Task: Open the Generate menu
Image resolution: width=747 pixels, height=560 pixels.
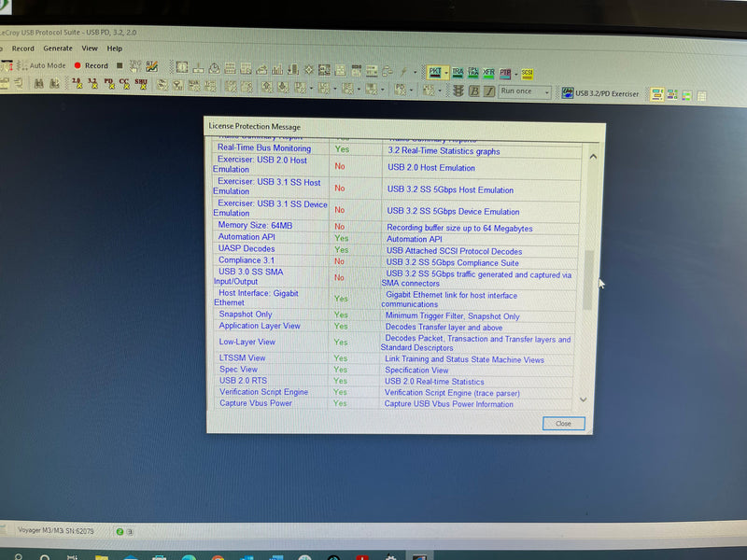Action: [57, 49]
